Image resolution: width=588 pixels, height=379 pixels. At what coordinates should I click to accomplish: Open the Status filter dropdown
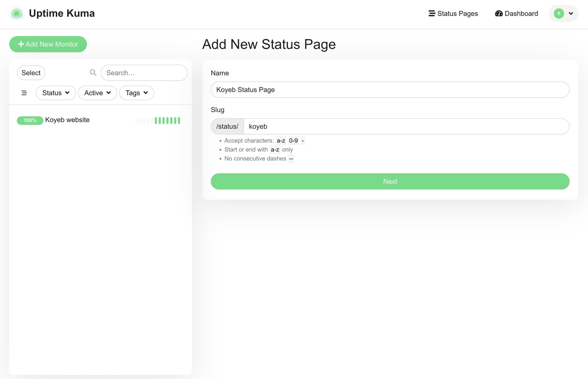[56, 93]
